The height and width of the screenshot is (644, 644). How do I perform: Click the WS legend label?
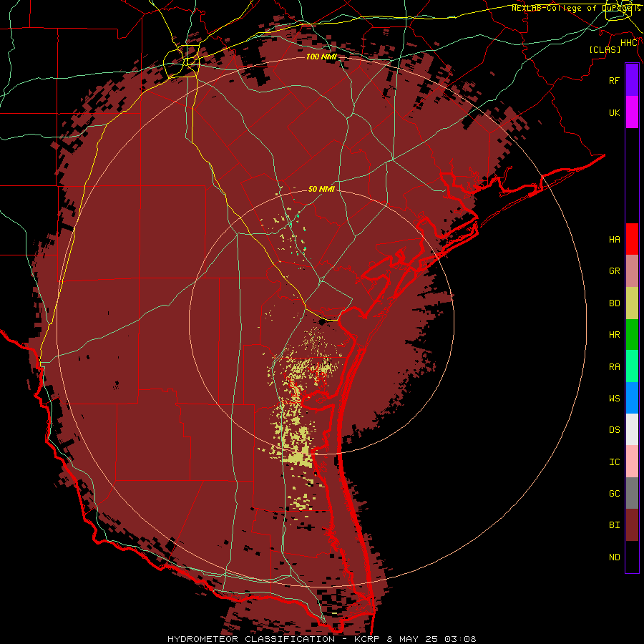tap(614, 399)
